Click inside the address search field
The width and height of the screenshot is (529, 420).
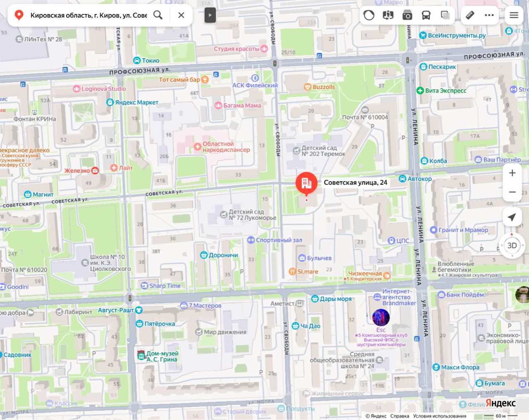(88, 15)
